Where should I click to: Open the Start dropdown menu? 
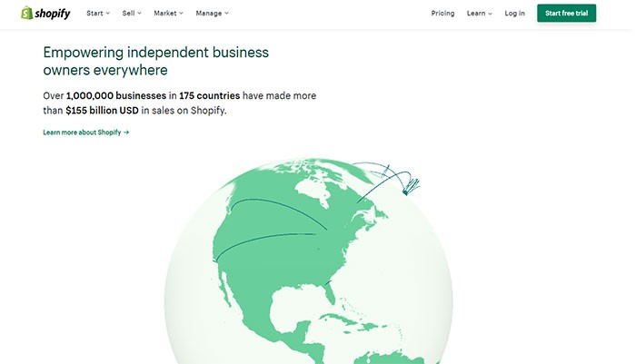coord(98,14)
